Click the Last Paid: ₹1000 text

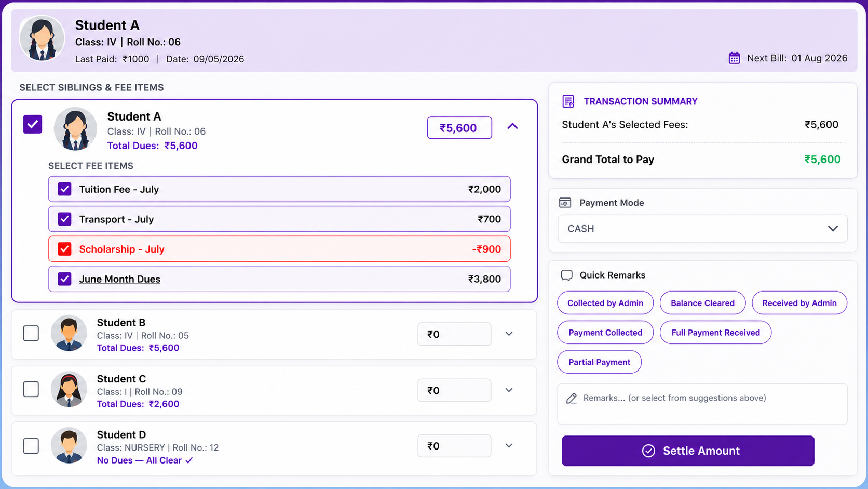point(112,59)
